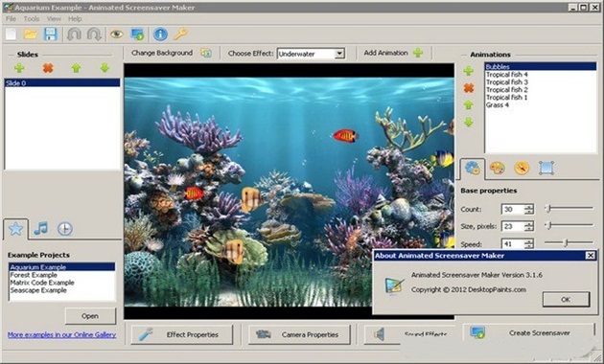Image resolution: width=604 pixels, height=364 pixels.
Task: Click the Add Animation green plus
Action: point(418,53)
